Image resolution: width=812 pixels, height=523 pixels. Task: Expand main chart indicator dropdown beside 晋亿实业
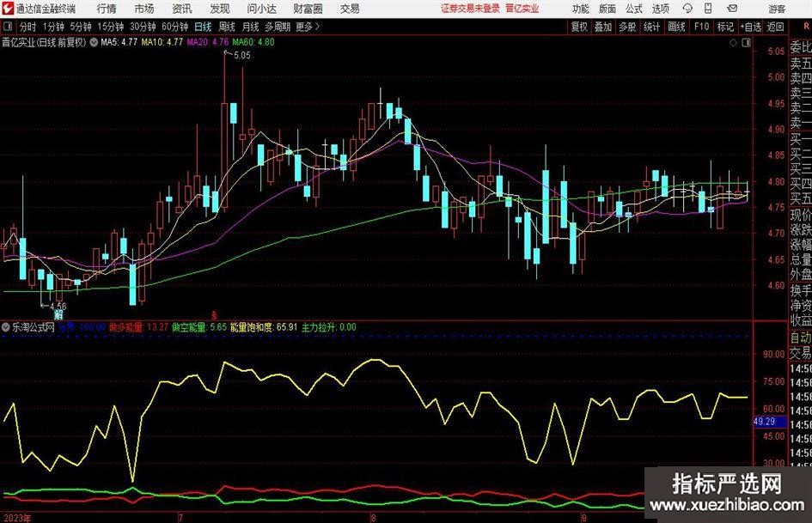click(x=94, y=41)
